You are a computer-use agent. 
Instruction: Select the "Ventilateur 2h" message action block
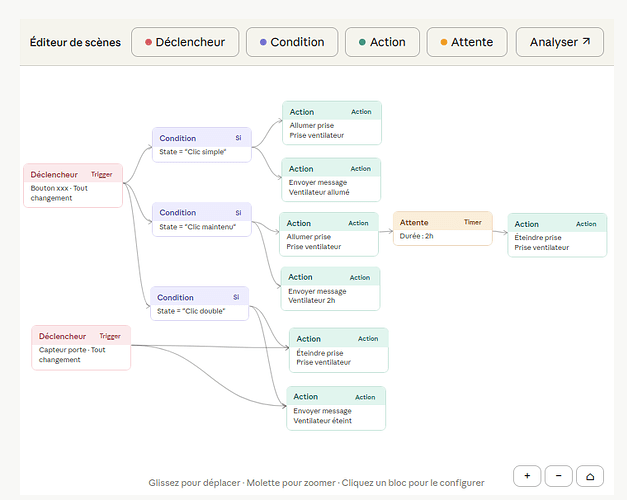[x=329, y=289]
